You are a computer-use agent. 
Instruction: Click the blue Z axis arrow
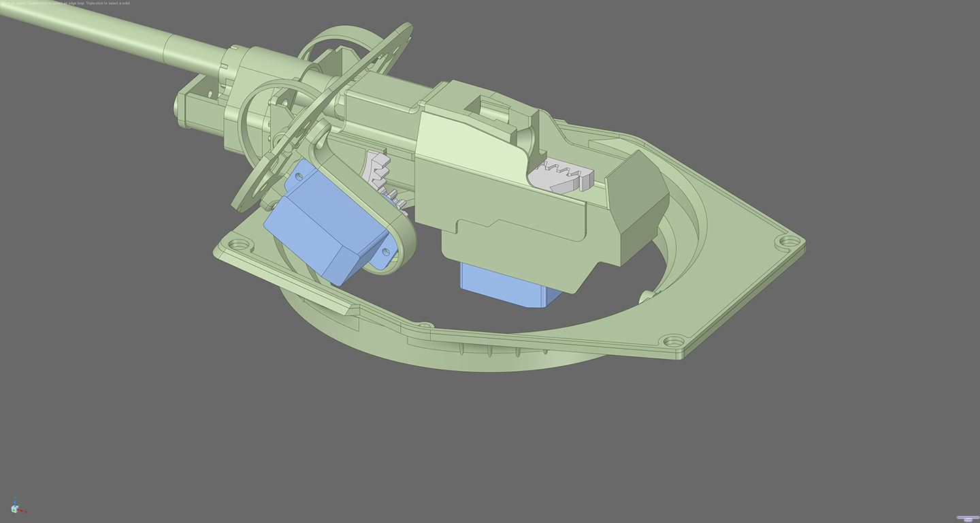click(x=14, y=501)
